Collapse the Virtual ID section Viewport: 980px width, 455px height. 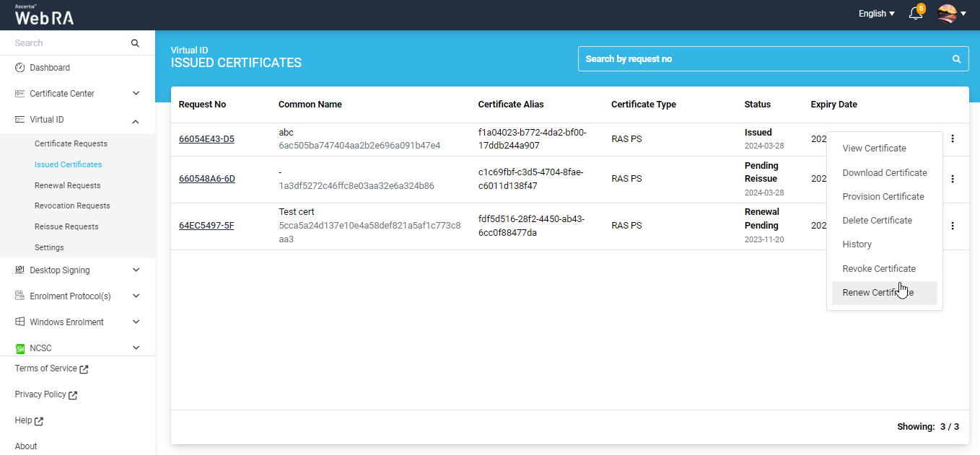pos(136,120)
